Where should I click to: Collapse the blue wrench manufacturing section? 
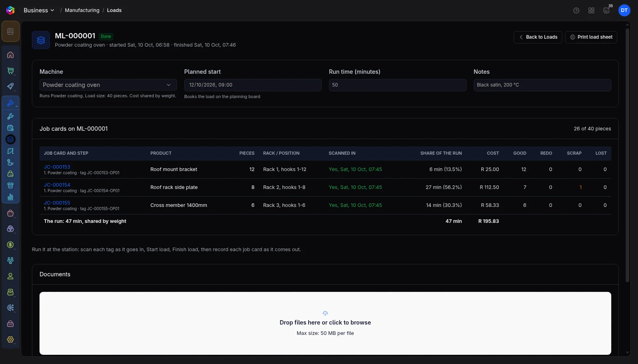click(11, 103)
